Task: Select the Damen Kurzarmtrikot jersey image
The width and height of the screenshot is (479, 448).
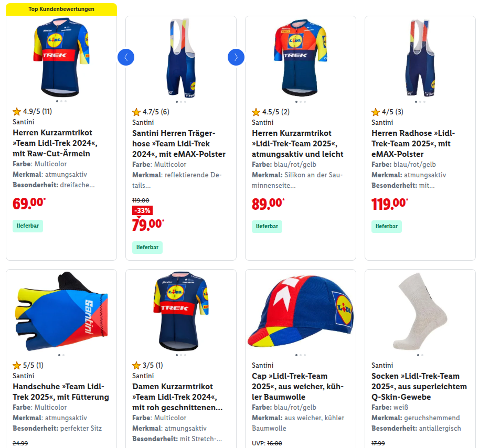Action: pyautogui.click(x=181, y=311)
